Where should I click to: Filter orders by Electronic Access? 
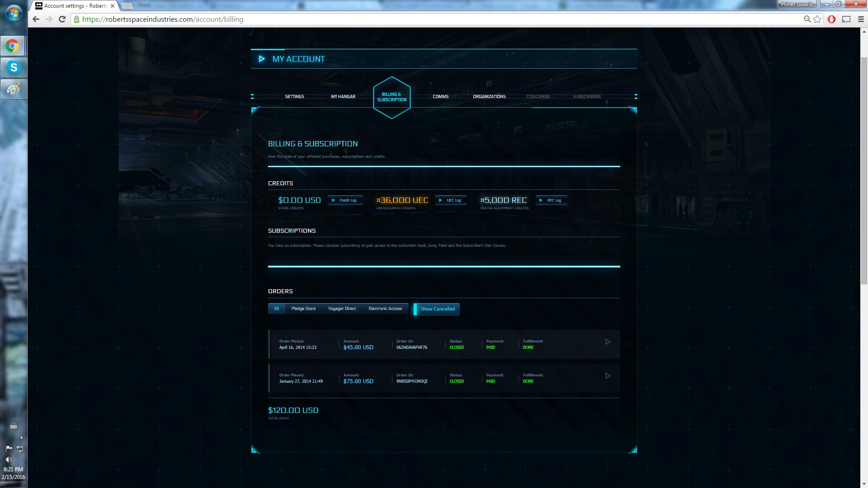pyautogui.click(x=385, y=309)
